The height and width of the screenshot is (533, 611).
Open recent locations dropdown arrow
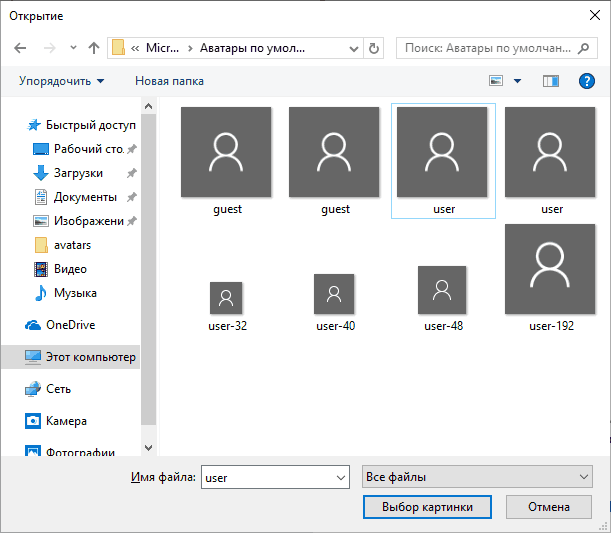pos(73,48)
